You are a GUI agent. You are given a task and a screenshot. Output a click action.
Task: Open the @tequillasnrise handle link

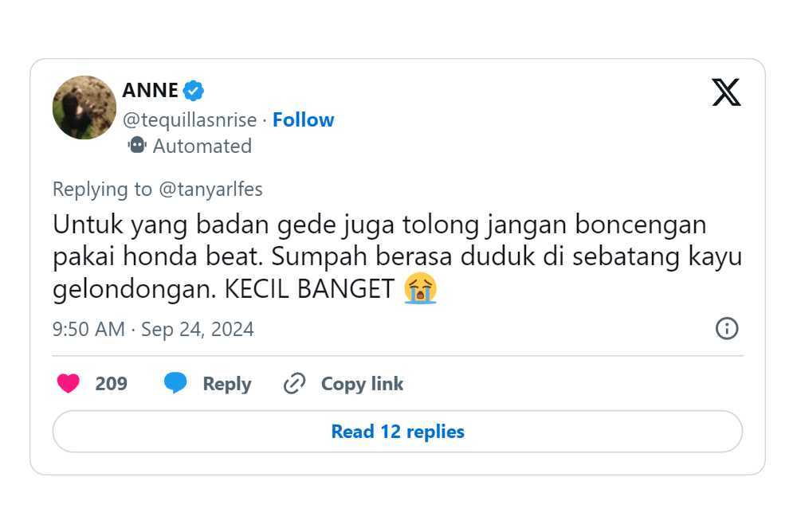point(190,120)
